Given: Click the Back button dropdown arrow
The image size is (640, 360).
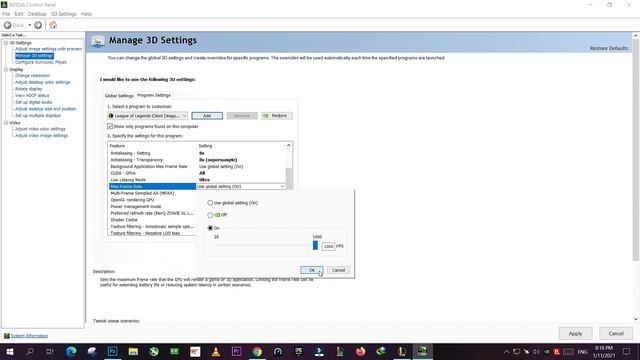Looking at the screenshot, I should click(30, 25).
